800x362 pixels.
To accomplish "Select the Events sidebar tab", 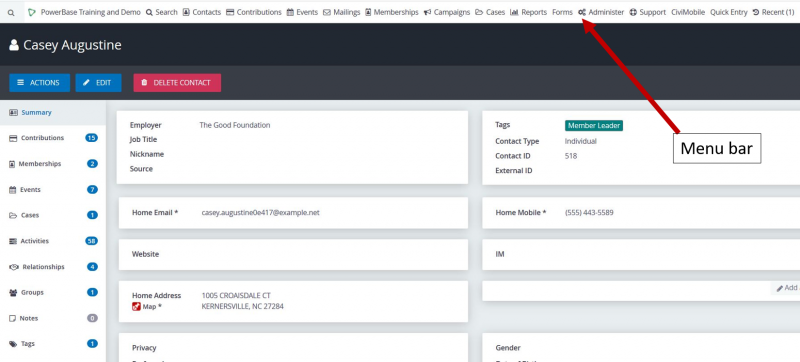I will point(53,190).
